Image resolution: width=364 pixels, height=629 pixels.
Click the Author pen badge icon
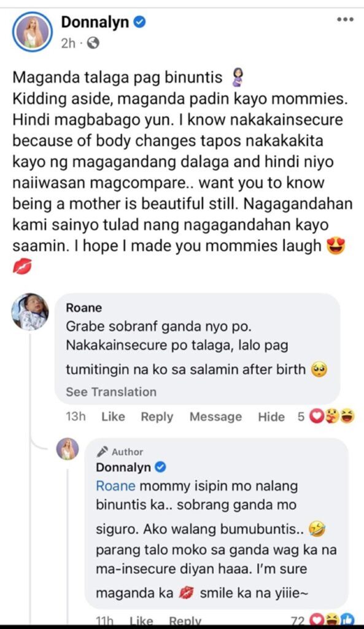click(x=103, y=451)
